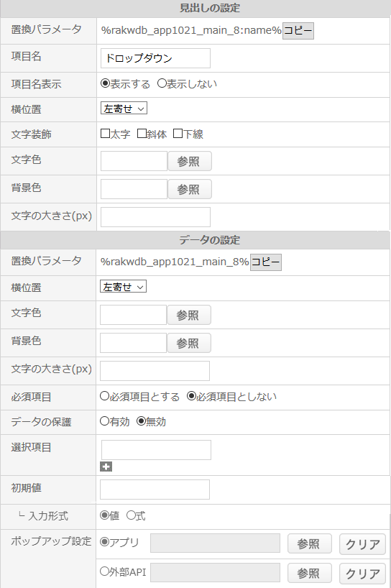
Task: Check the 太字 bold checkbox
Action: coord(106,134)
